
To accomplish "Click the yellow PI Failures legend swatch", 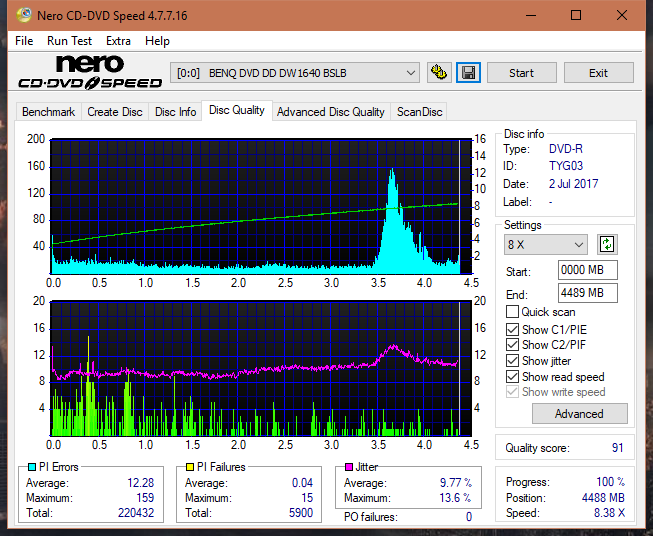I will click(190, 467).
